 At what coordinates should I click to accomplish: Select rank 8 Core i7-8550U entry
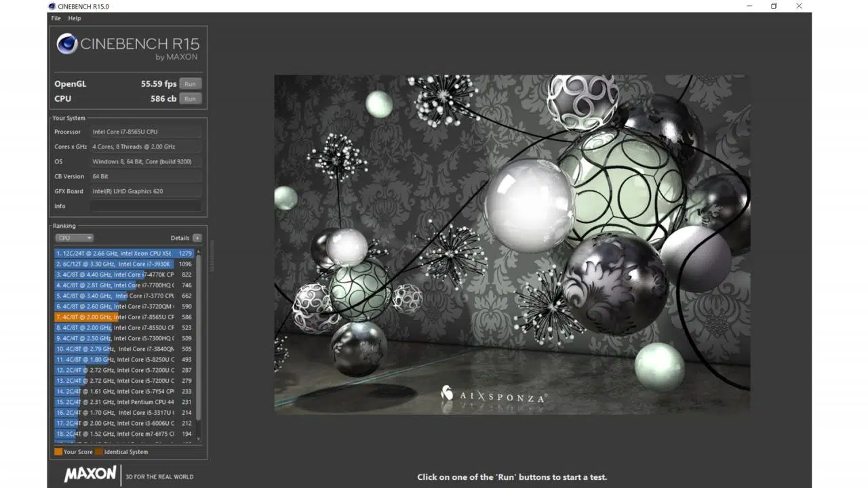pos(125,327)
